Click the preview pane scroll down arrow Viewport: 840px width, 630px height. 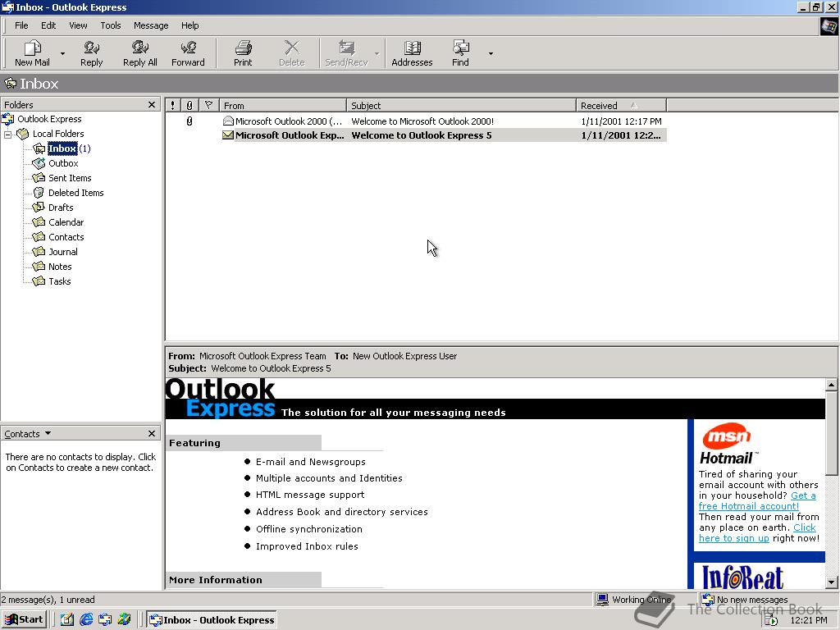831,582
